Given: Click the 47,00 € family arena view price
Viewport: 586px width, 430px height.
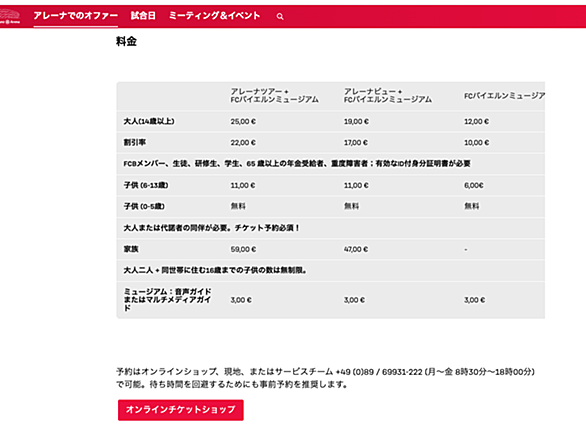Looking at the screenshot, I should pos(356,249).
